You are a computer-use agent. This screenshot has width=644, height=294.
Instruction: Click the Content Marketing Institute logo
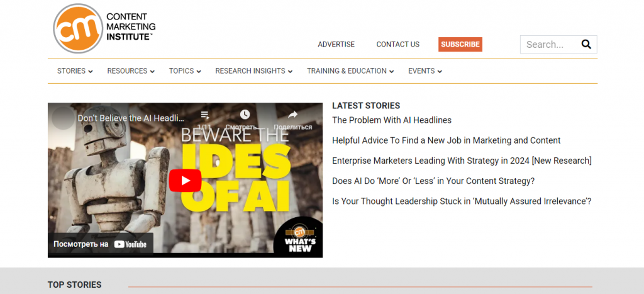tap(104, 28)
